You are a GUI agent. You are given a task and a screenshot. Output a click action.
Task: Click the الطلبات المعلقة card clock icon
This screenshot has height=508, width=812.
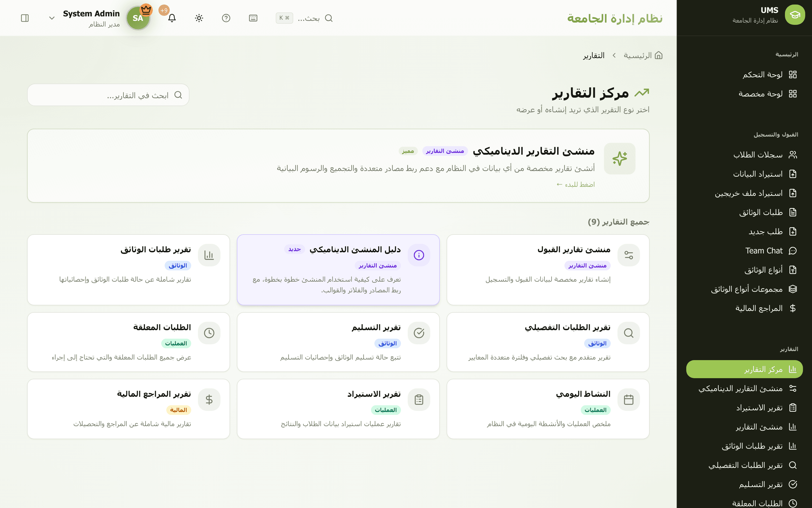[x=209, y=333]
